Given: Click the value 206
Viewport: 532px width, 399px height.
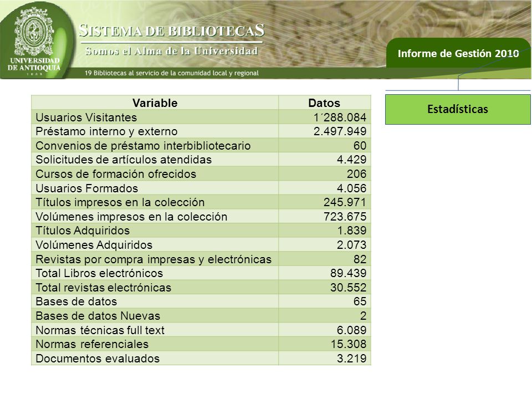Looking at the screenshot, I should (x=356, y=173).
